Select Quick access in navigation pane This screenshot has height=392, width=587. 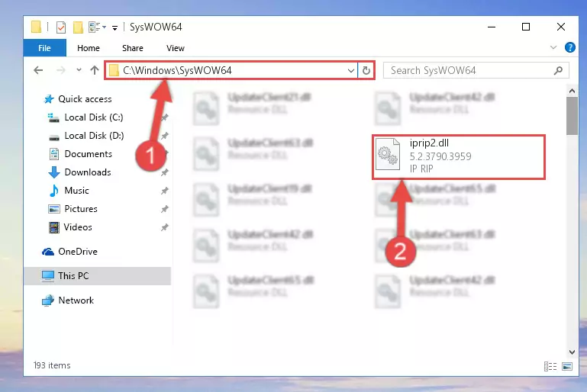pyautogui.click(x=85, y=98)
